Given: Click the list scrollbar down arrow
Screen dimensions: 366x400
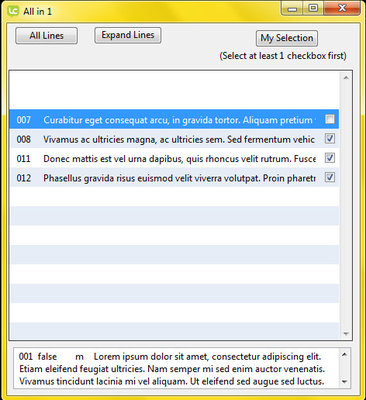Looking at the screenshot, I should coord(346,333).
